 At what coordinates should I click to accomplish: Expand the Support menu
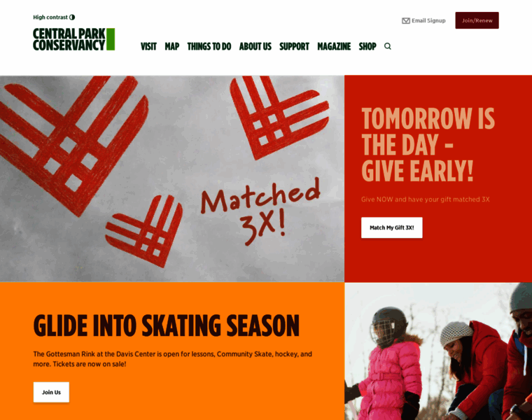294,46
